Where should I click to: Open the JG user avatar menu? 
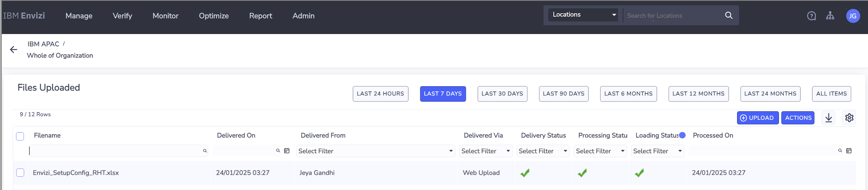pos(853,16)
